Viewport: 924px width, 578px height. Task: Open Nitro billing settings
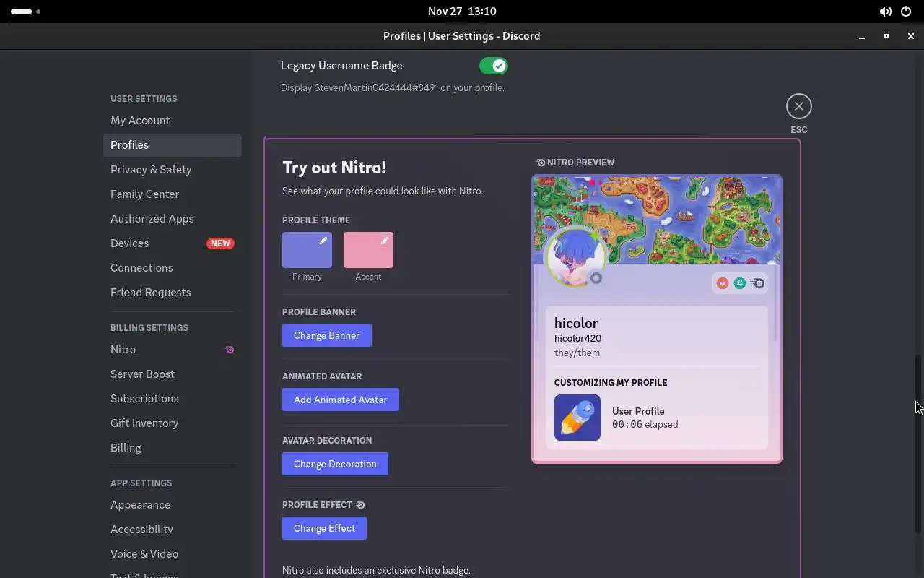point(173,350)
